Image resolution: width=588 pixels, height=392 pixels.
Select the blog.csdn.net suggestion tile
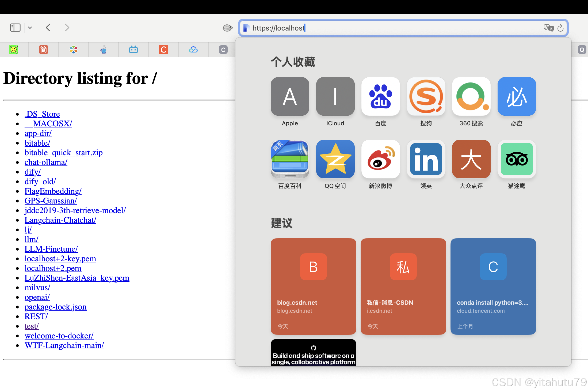(313, 287)
